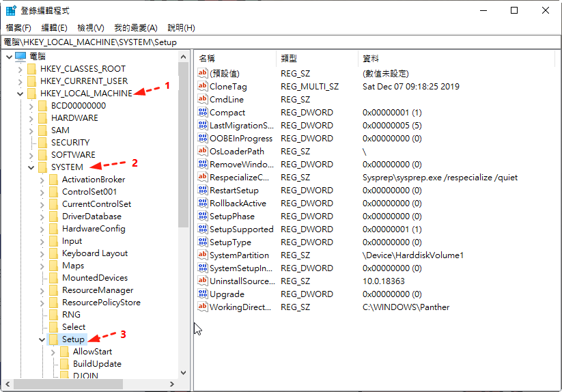Click the OOBEInProgress DWORD icon
562x392 pixels.
point(203,138)
